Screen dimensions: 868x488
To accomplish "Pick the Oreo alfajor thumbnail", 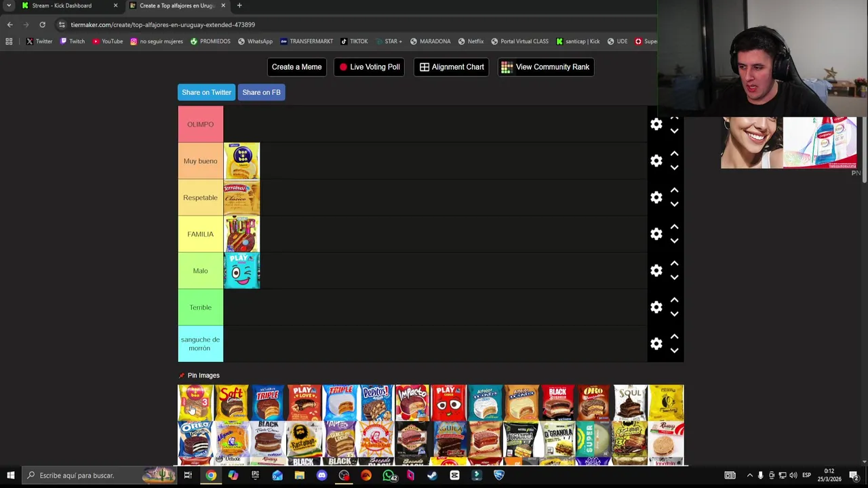I will coord(196,439).
